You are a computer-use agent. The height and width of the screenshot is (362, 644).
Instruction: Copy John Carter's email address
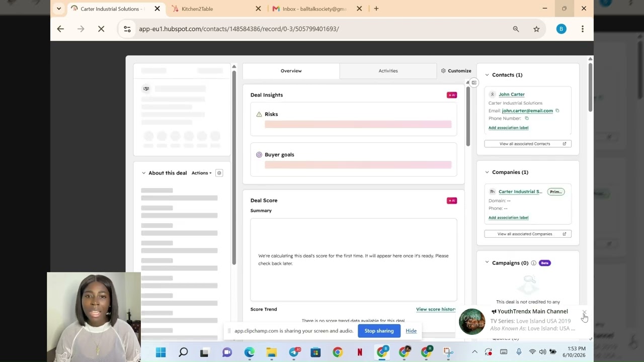(x=557, y=111)
